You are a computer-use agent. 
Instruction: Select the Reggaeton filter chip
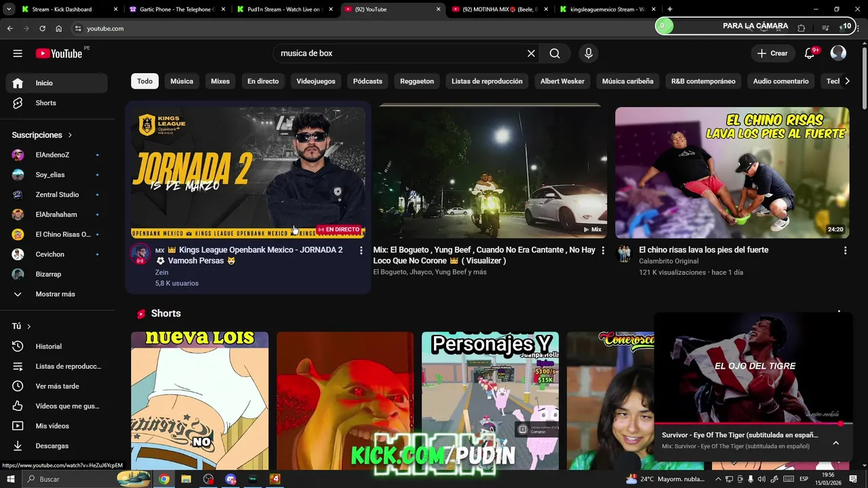417,81
